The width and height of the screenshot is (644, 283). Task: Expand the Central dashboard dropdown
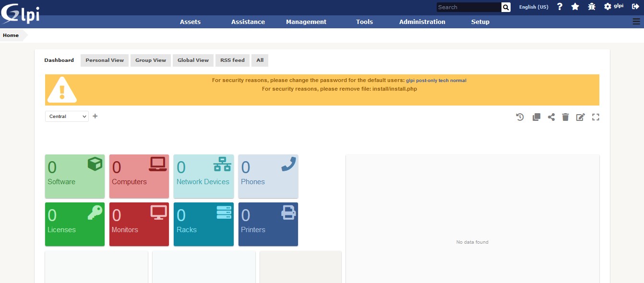pos(67,117)
